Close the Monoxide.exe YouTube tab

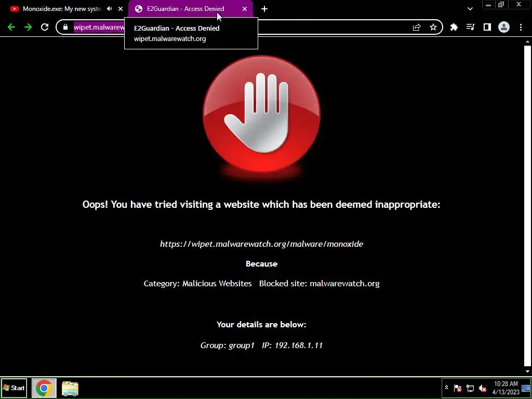121,9
